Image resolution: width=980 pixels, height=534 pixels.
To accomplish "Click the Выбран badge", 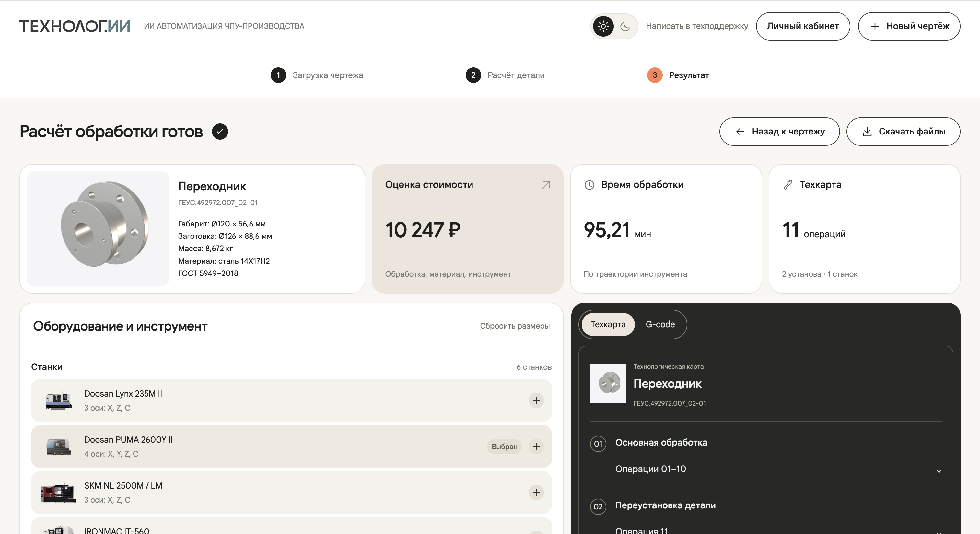I will [504, 447].
